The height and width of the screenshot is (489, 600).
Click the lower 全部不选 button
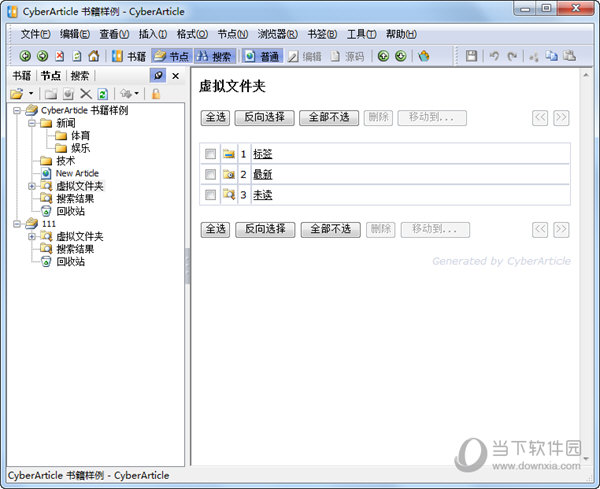(x=331, y=230)
